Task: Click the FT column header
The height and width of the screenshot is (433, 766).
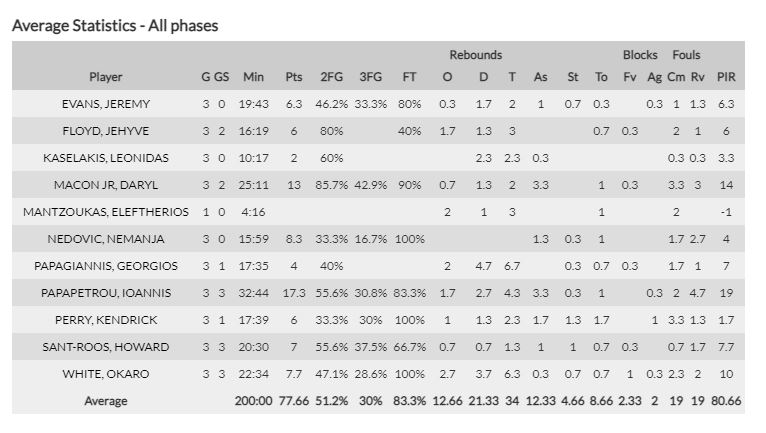Action: point(408,77)
